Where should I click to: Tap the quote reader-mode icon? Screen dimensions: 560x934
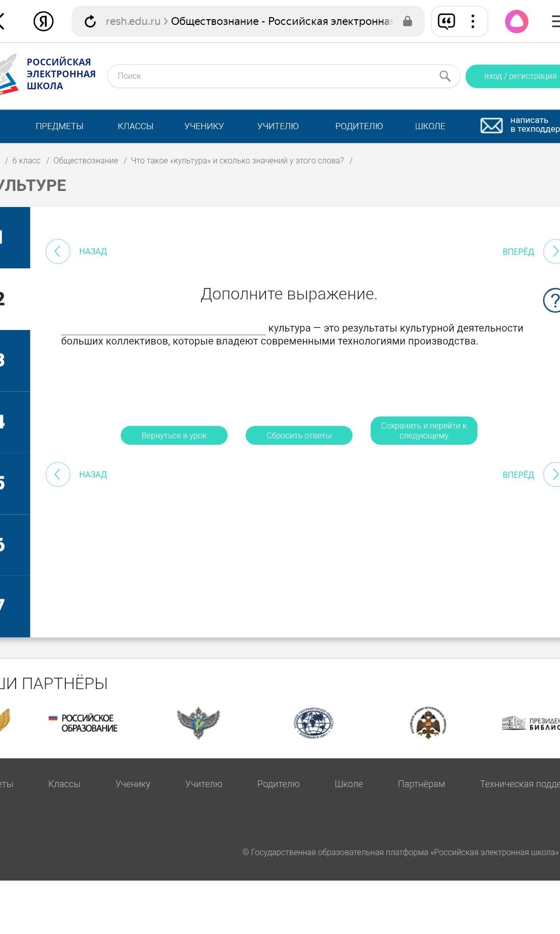(446, 21)
